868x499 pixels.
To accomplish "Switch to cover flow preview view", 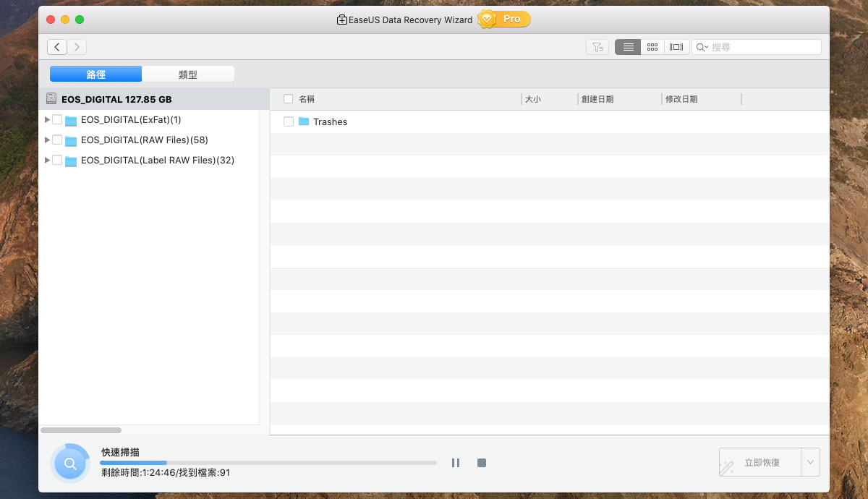I will (676, 47).
